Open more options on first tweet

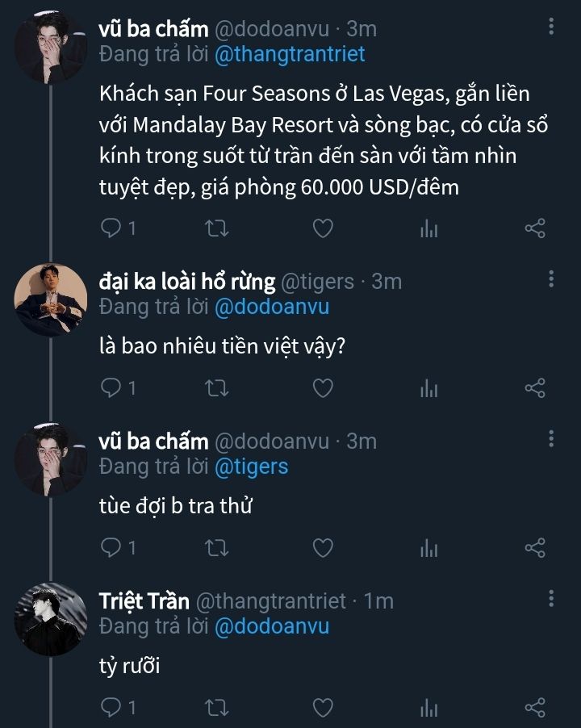point(551,27)
